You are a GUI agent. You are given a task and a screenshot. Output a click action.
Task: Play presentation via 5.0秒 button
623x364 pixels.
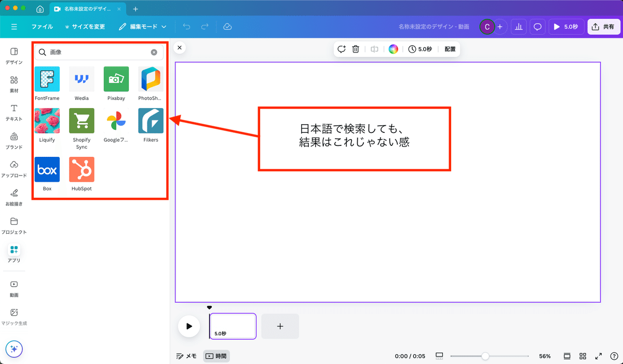click(x=566, y=27)
